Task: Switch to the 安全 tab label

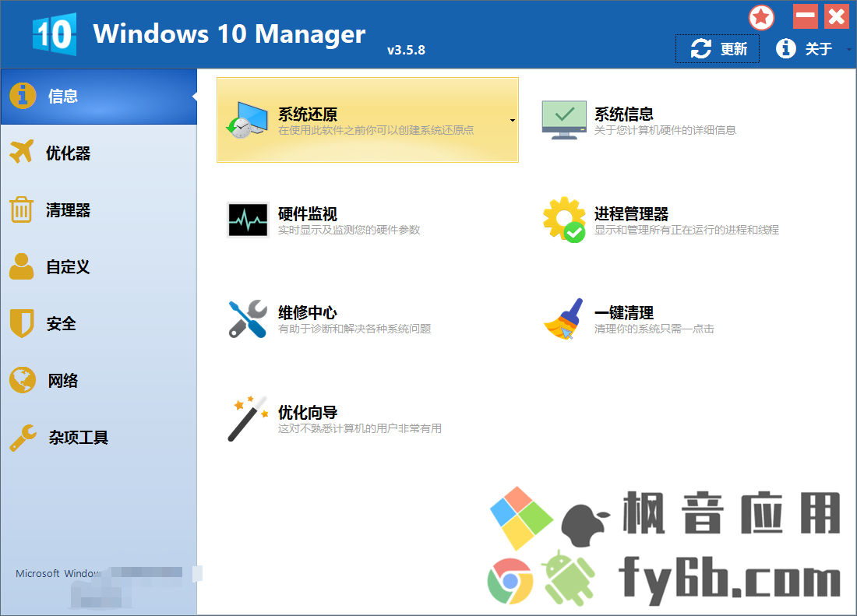Action: click(62, 324)
